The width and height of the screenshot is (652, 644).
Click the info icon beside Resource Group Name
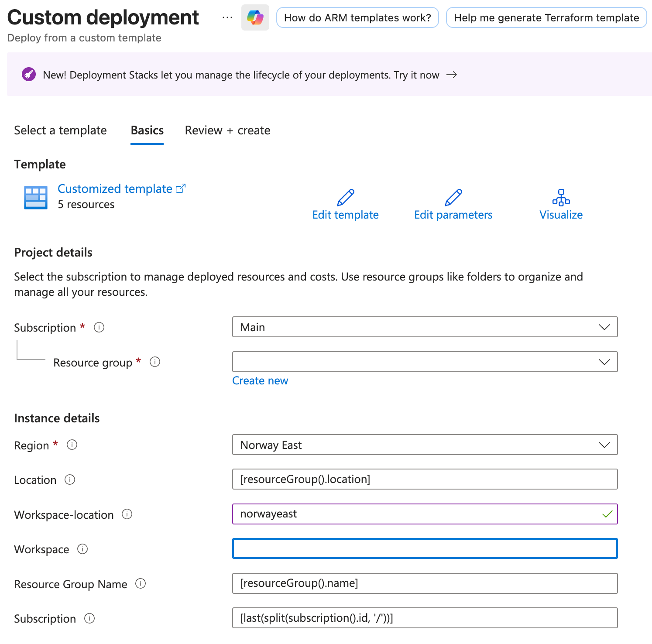[x=141, y=584]
